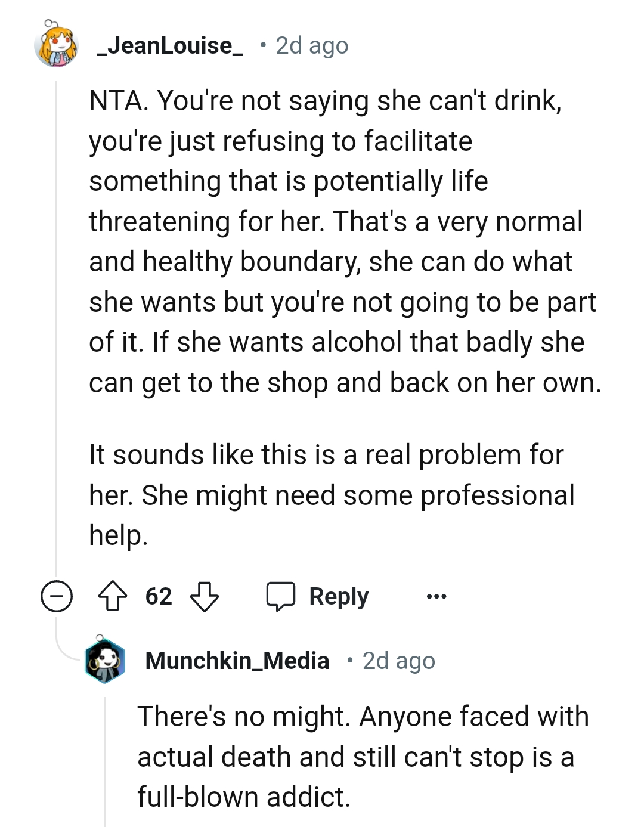Select the downvote arrow beside the count
Image resolution: width=644 pixels, height=827 pixels.
[x=204, y=596]
